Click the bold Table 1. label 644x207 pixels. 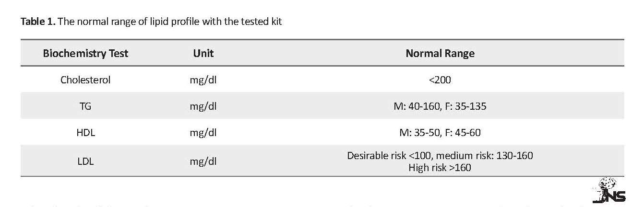[38, 22]
